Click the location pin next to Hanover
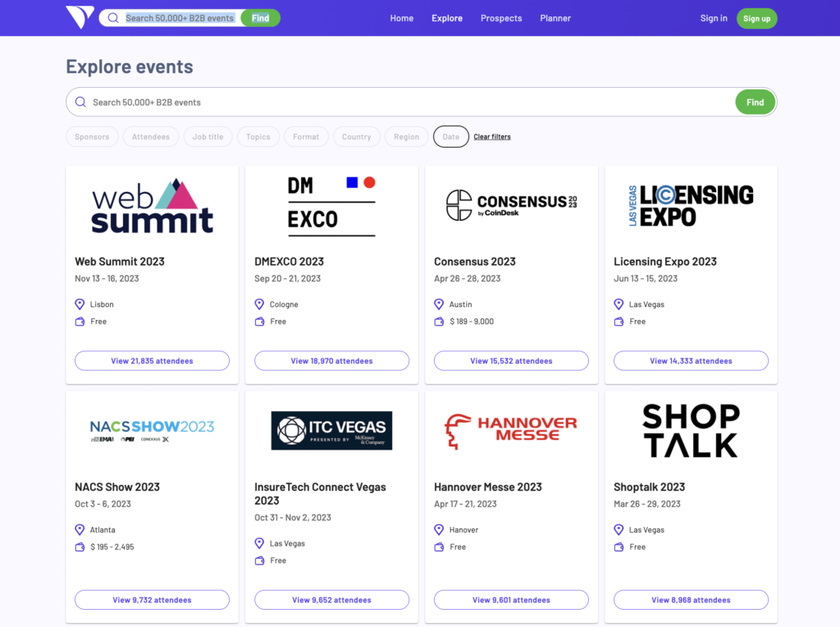Screen dimensions: 840x627 coord(437,529)
